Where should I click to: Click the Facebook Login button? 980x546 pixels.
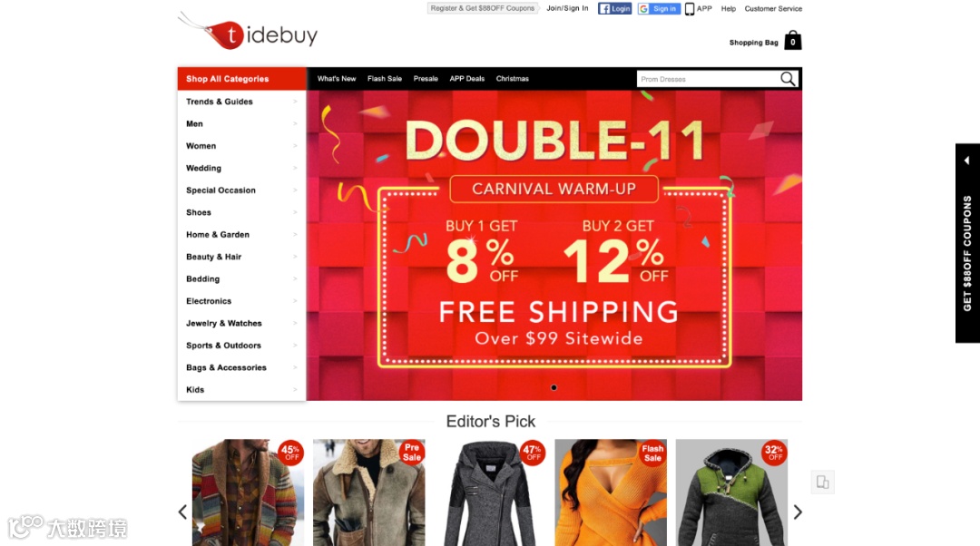pyautogui.click(x=614, y=9)
